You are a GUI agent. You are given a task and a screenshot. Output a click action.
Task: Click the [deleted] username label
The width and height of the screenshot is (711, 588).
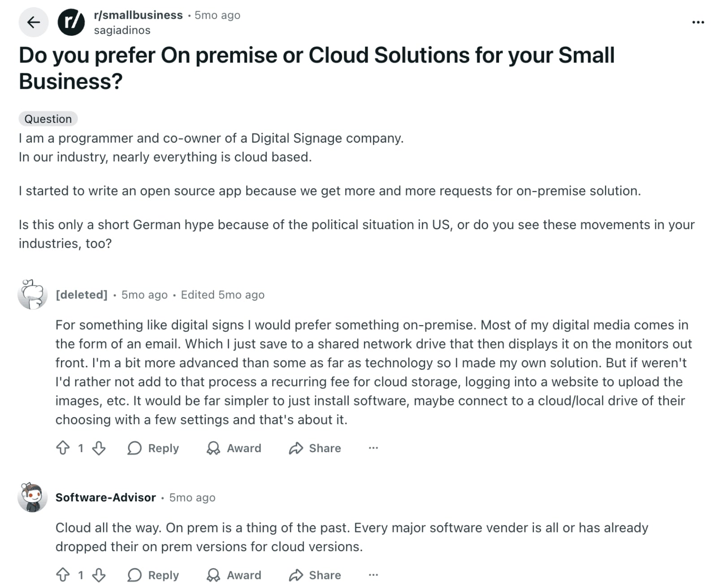click(x=82, y=295)
